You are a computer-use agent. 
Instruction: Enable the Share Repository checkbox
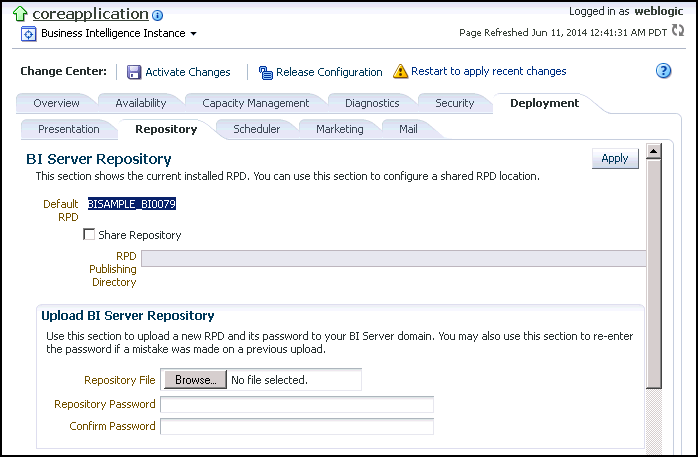pyautogui.click(x=89, y=234)
